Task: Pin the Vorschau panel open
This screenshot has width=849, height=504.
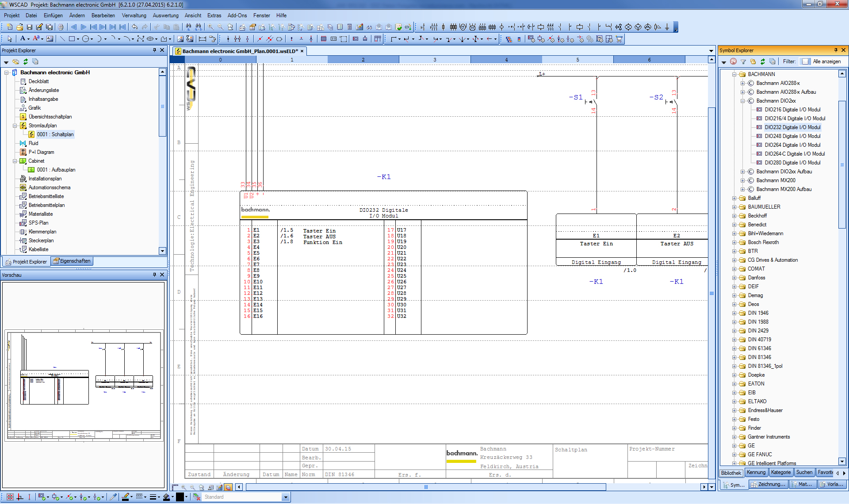Action: 154,275
